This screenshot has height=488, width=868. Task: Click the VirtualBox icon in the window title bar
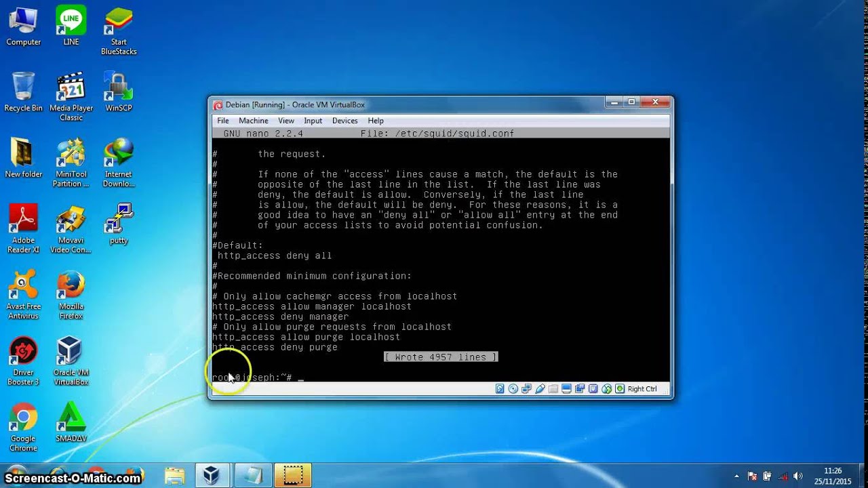click(x=218, y=105)
